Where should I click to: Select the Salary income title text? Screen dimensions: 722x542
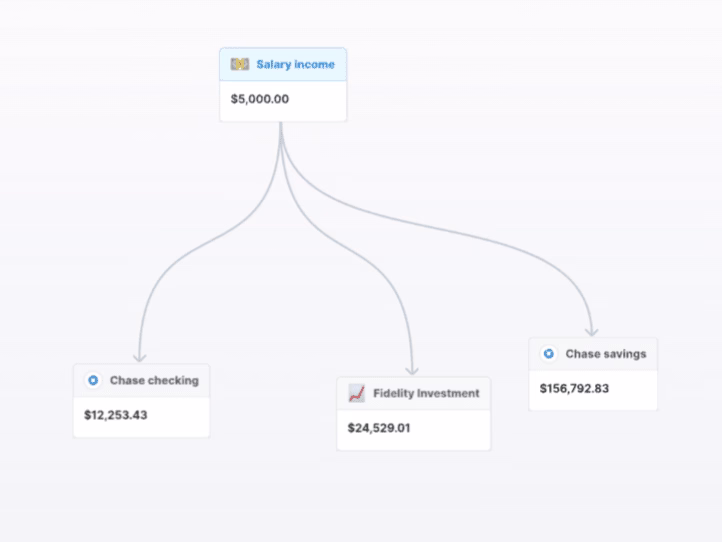(295, 65)
